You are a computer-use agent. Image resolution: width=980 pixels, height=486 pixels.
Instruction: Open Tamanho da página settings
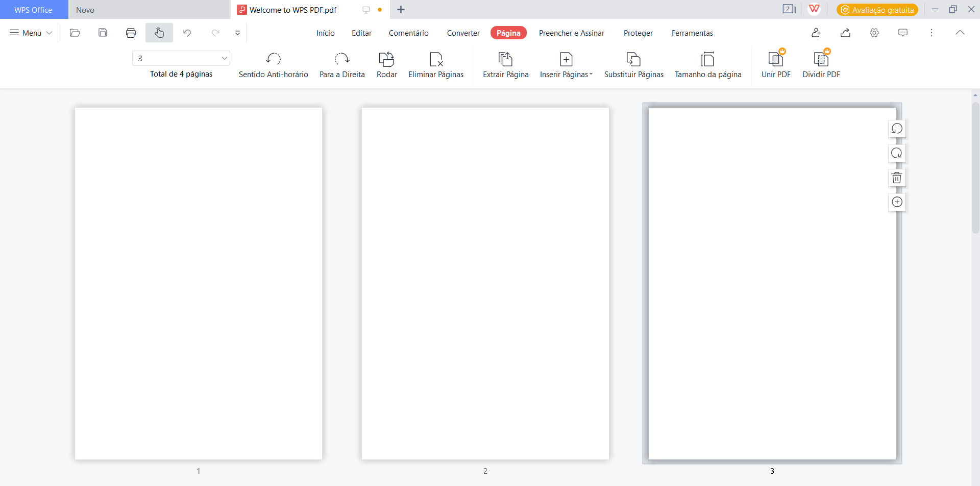tap(707, 65)
